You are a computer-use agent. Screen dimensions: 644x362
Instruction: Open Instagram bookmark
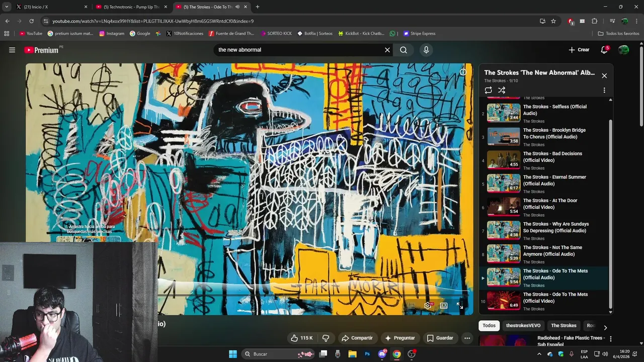tap(112, 34)
